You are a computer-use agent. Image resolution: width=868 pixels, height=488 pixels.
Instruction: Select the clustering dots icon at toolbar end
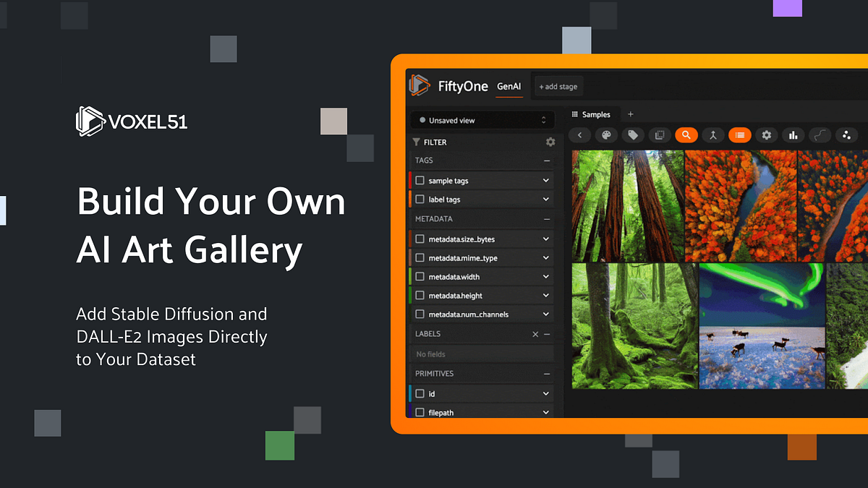click(x=846, y=134)
